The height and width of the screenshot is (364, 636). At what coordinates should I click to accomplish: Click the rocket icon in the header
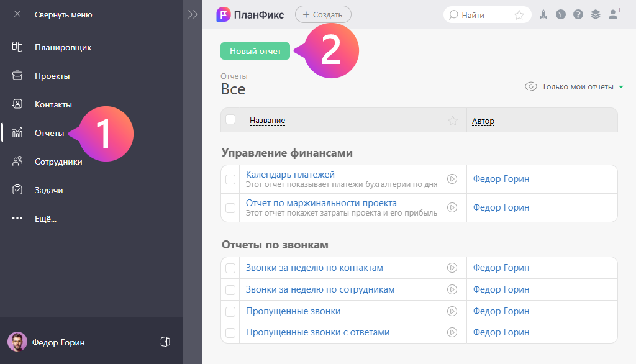[x=543, y=14]
